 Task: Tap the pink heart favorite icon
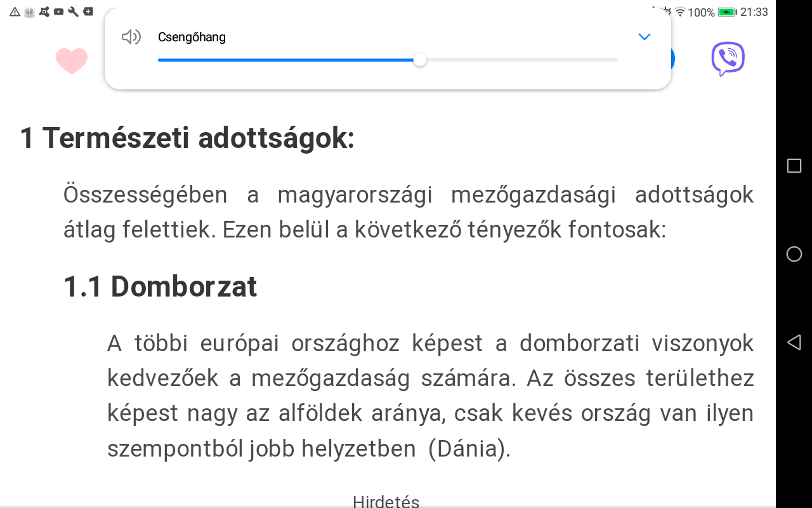coord(71,61)
